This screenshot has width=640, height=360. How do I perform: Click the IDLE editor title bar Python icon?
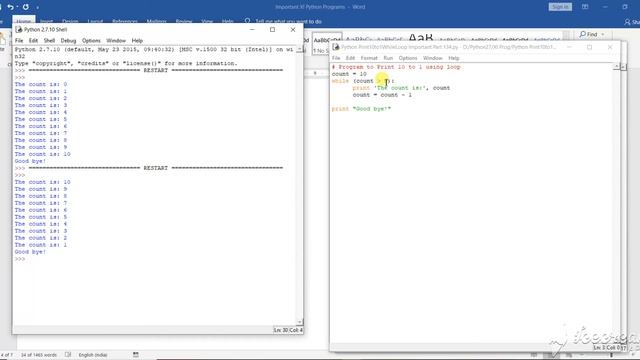coord(336,47)
